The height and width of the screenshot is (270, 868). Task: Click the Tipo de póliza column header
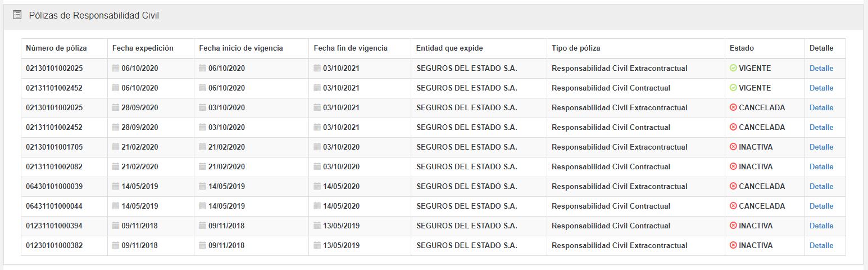click(576, 48)
